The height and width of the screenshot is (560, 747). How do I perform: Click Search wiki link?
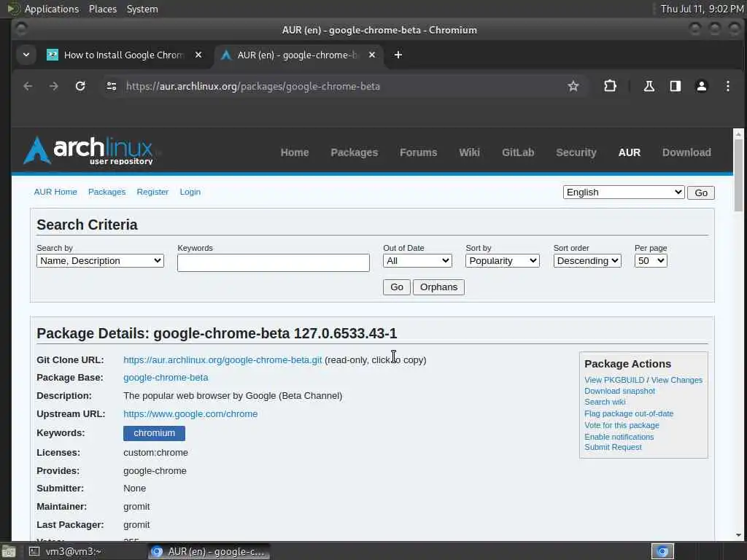[x=605, y=402]
